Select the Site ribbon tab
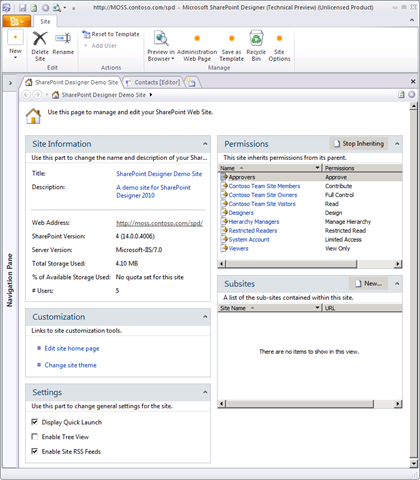The image size is (420, 480). coord(45,22)
